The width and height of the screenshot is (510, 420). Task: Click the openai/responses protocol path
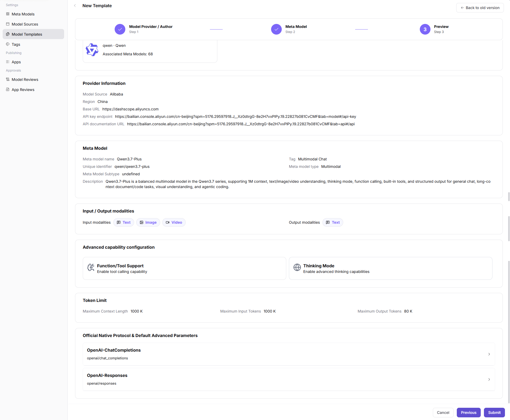102,383
